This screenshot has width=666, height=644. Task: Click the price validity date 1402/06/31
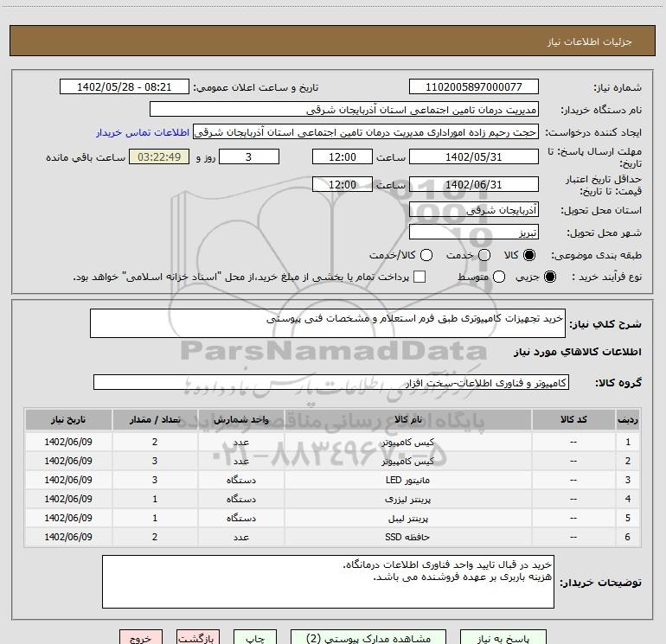click(474, 184)
